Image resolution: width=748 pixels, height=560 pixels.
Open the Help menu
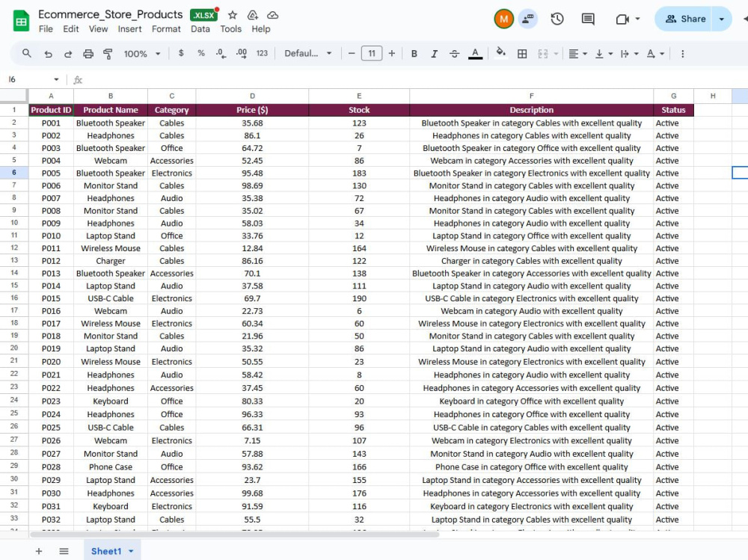coord(261,28)
